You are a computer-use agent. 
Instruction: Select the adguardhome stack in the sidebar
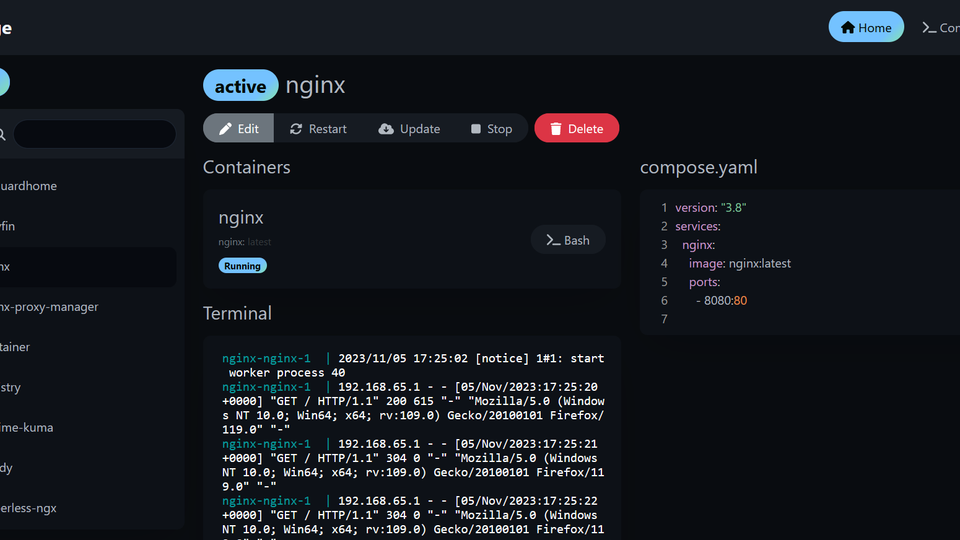point(88,186)
